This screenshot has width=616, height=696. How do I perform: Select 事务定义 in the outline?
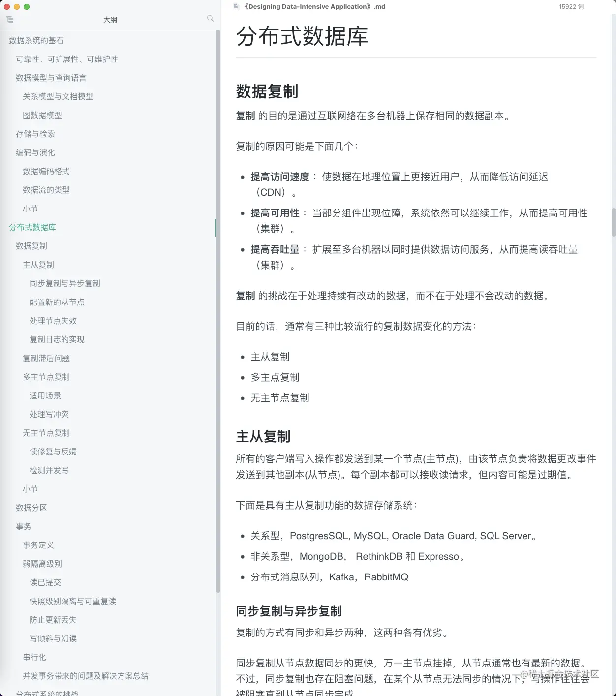[x=38, y=545]
